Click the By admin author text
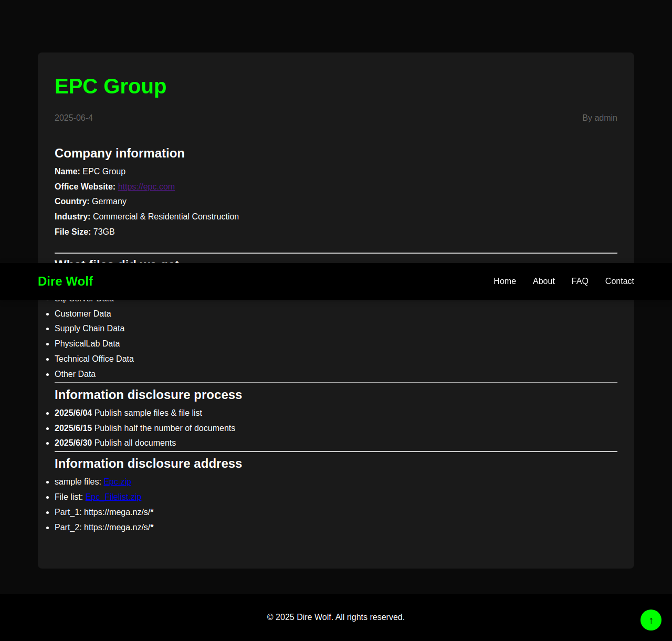Screen dimensions: 672x641 pos(600,118)
